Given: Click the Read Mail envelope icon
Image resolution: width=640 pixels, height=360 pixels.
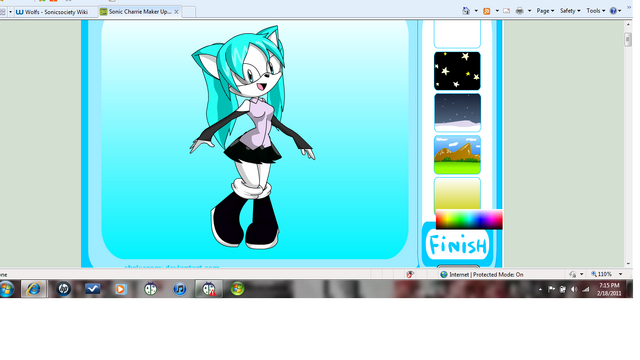Looking at the screenshot, I should pos(507,11).
